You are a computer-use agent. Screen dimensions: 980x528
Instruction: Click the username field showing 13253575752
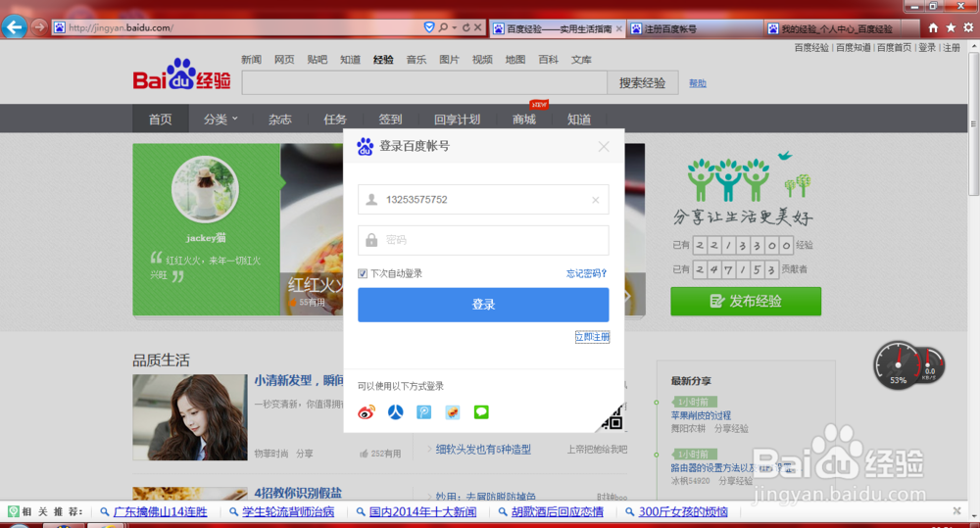click(x=483, y=199)
